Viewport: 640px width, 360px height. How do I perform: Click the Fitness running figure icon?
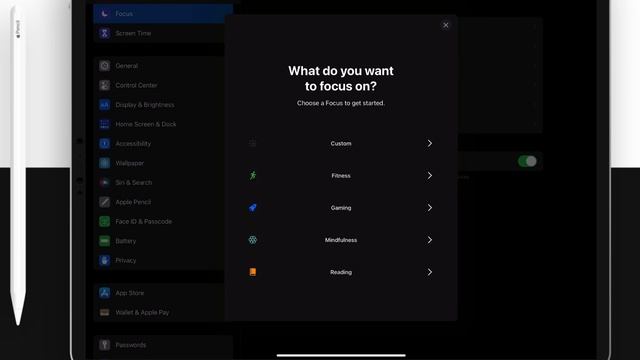253,176
